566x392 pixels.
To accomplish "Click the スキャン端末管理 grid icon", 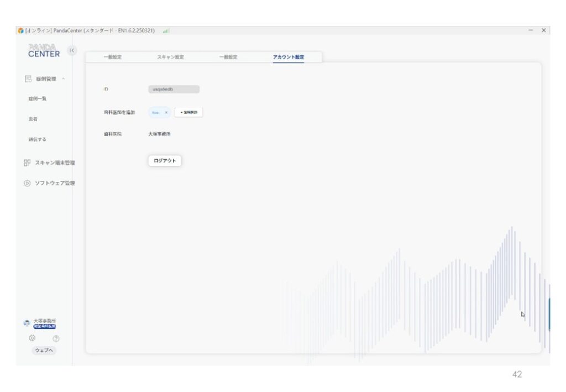I will pos(27,163).
